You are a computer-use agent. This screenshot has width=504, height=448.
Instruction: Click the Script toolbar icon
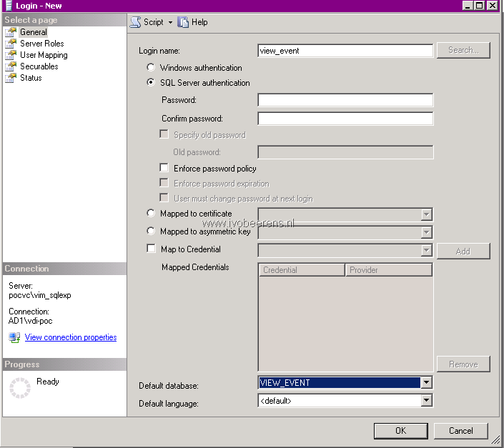tap(135, 22)
